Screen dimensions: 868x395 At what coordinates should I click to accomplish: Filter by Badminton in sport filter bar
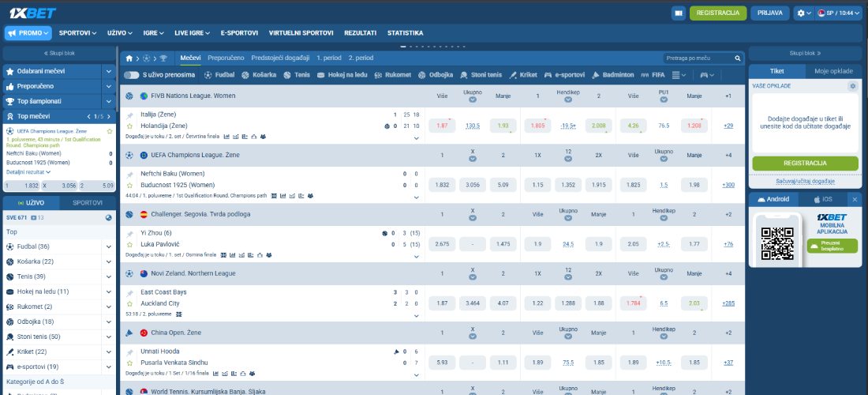point(613,75)
